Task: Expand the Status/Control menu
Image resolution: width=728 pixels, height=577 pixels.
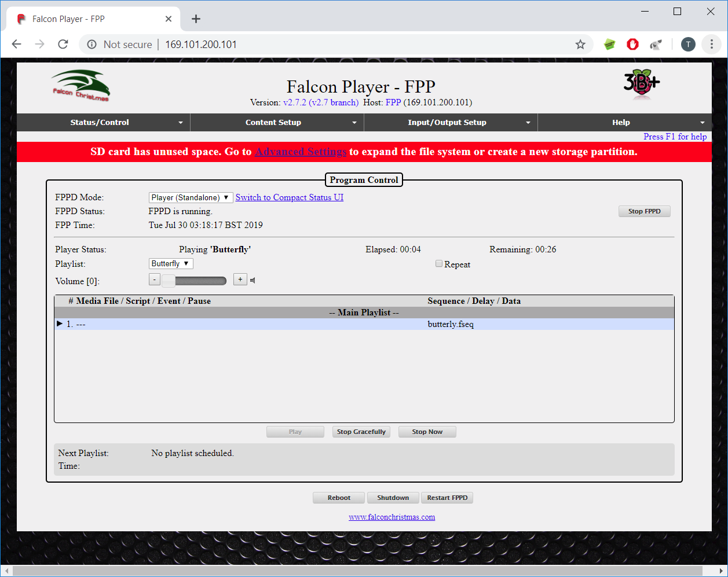Action: click(x=104, y=122)
